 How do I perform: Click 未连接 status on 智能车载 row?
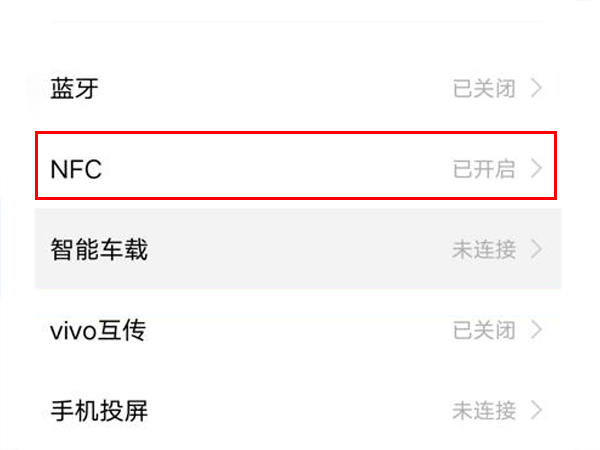click(484, 249)
